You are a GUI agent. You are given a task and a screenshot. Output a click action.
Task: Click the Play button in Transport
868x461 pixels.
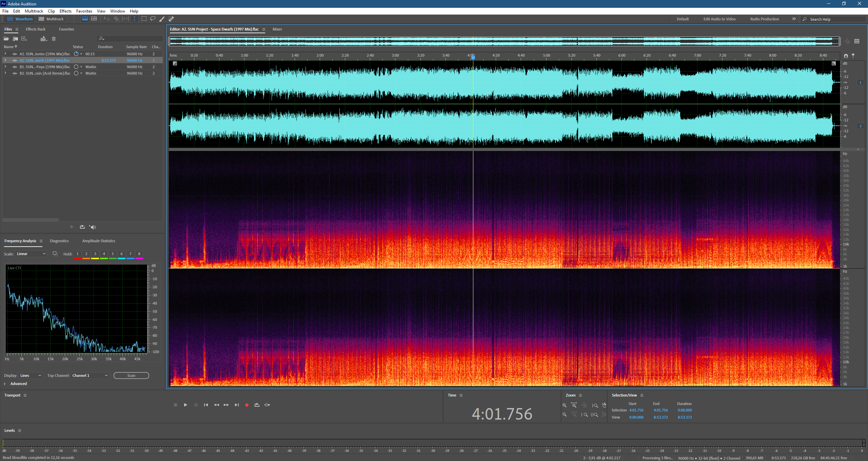(x=185, y=405)
